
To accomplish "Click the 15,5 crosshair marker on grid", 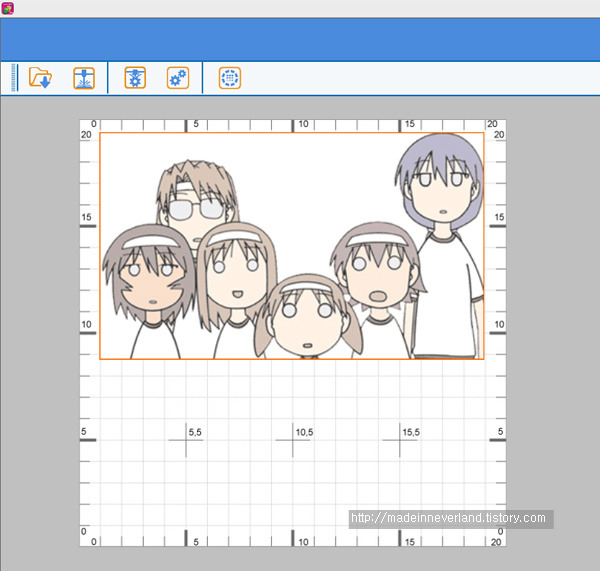I will [x=399, y=440].
